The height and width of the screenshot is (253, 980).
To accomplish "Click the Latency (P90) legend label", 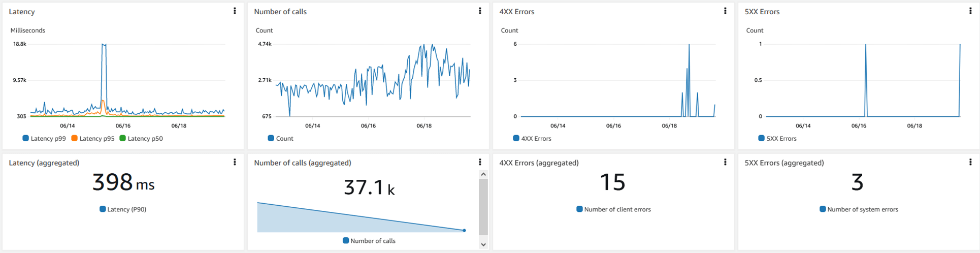I will click(126, 209).
